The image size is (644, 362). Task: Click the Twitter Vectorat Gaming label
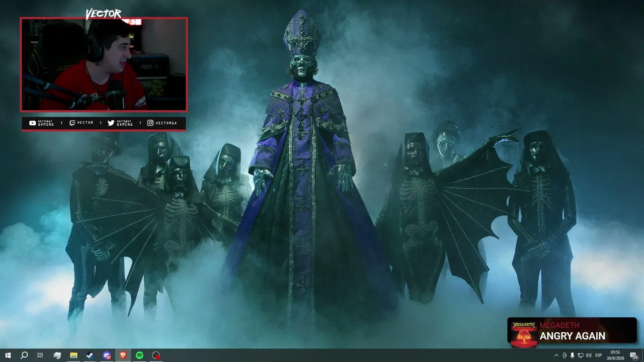pos(120,123)
